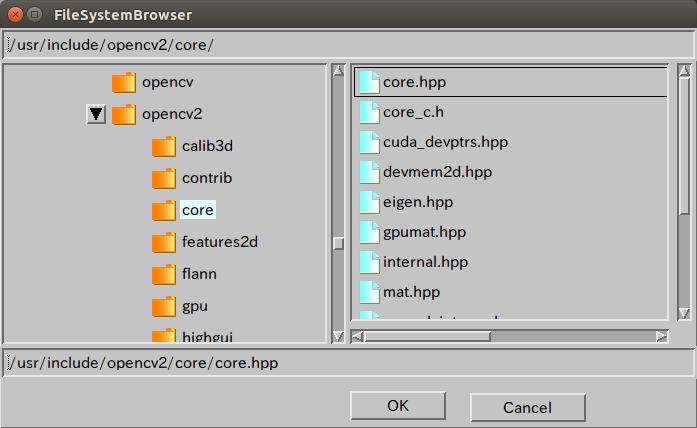Image resolution: width=697 pixels, height=428 pixels.
Task: Click file list vertical scrollbar thumb
Action: pyautogui.click(x=684, y=145)
